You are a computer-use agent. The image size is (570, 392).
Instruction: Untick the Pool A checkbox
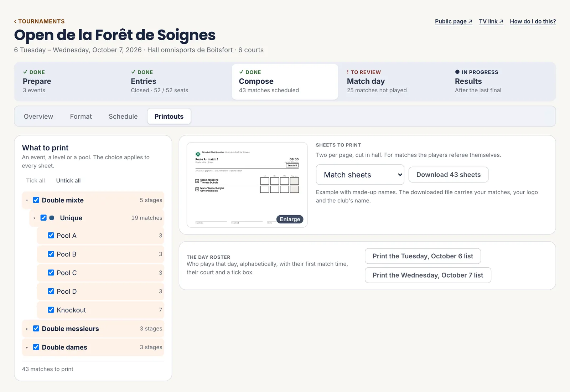51,235
